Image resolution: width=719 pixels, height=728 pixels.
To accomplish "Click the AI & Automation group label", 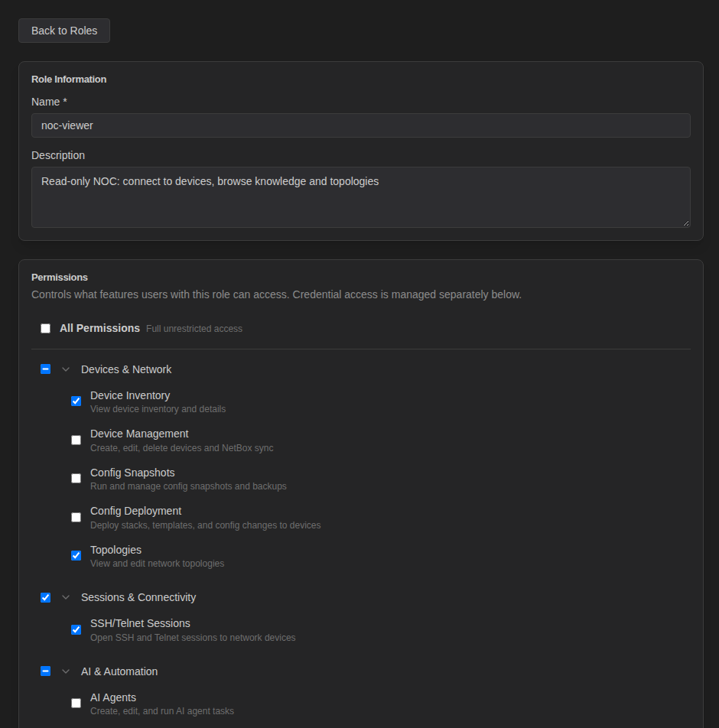I will click(x=119, y=672).
